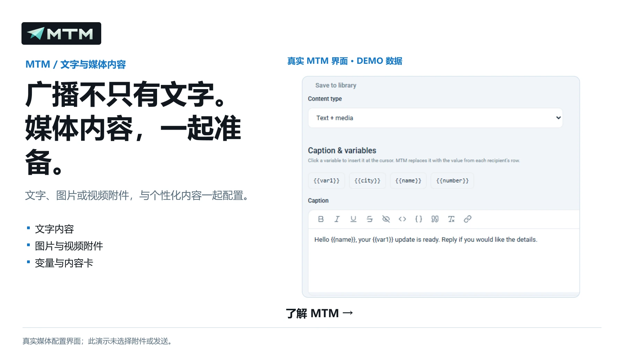Click the 真实 MTM 界面 · DEMO 数据 label
The image size is (624, 364).
(345, 61)
